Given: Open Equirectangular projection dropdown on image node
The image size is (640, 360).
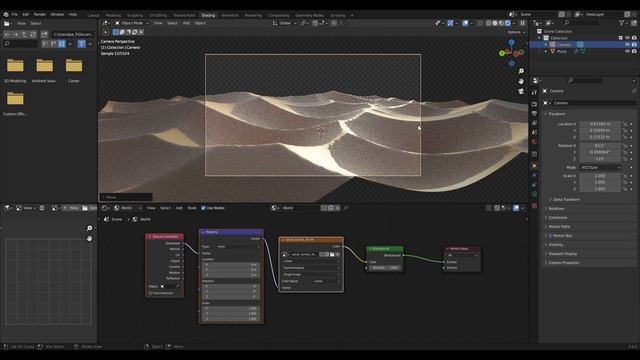Looking at the screenshot, I should tap(311, 268).
